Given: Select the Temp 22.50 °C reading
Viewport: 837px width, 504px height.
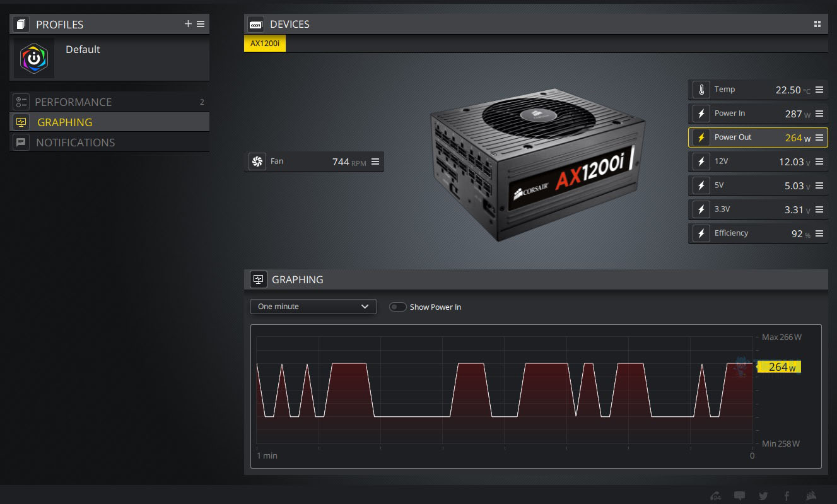Looking at the screenshot, I should [793, 90].
